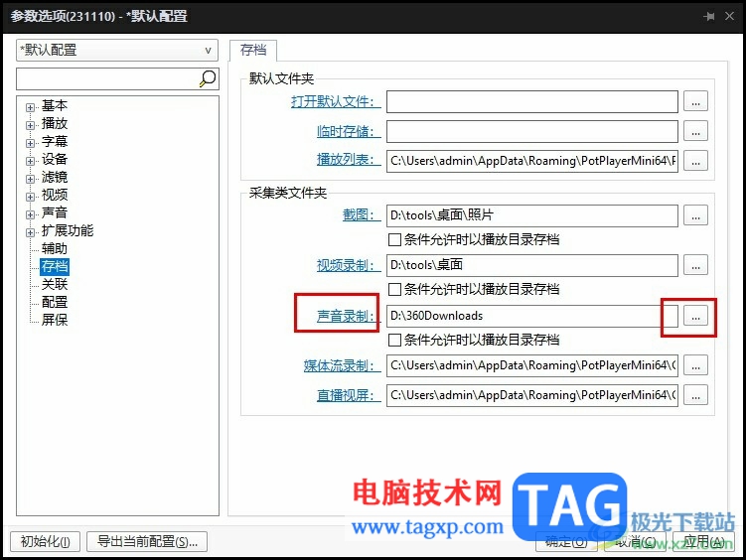Open the 声音录制 link
The height and width of the screenshot is (560, 746).
[349, 316]
